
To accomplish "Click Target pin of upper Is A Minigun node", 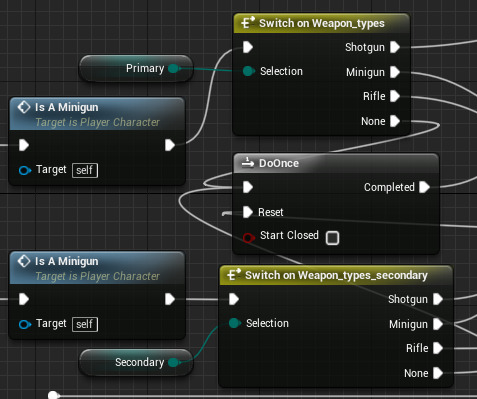I will [x=25, y=170].
